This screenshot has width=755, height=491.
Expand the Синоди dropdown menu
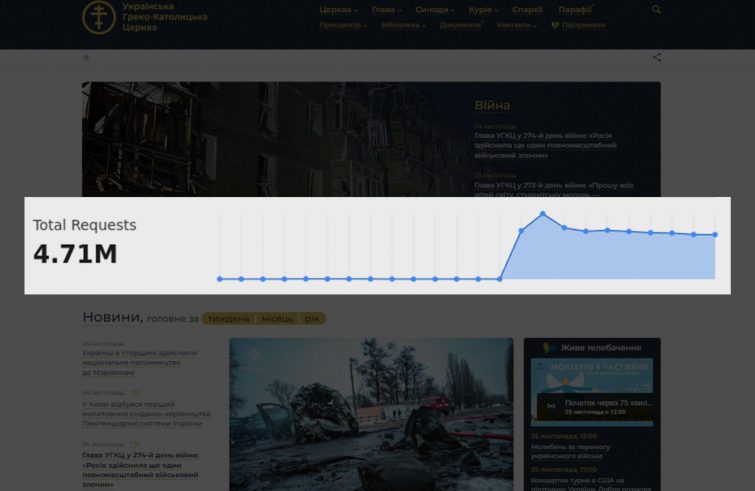pyautogui.click(x=435, y=10)
